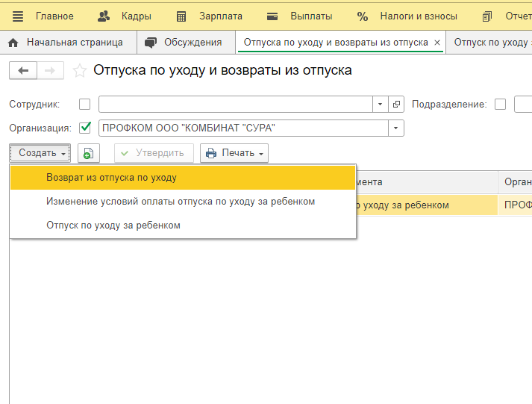Open the Печать dropdown menu
Viewport: 532px width, 404px height.
point(234,153)
